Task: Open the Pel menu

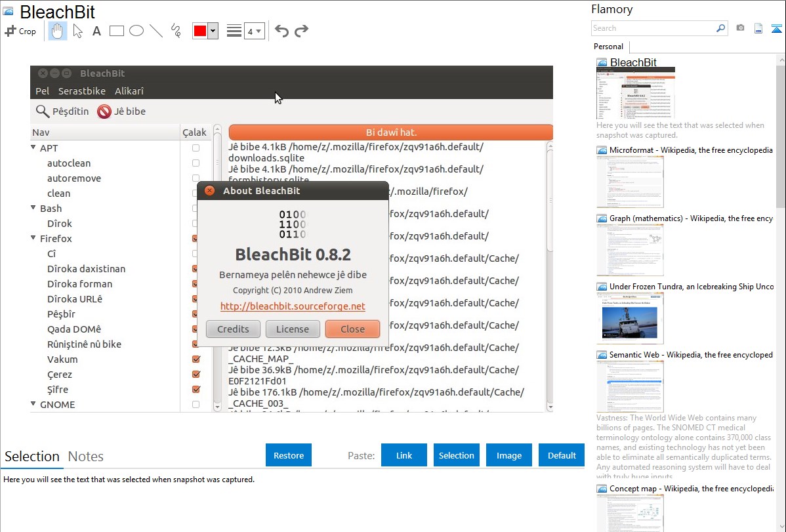Action: coord(42,91)
